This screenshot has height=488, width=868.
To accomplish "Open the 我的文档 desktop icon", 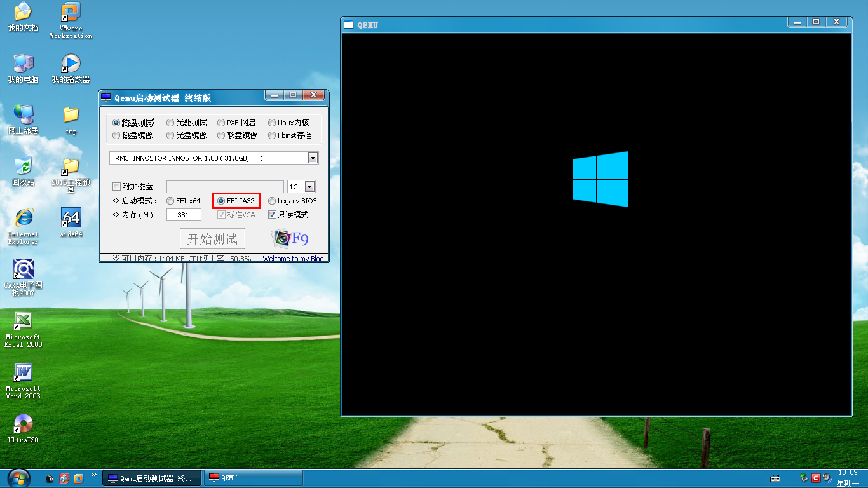I will (x=23, y=17).
